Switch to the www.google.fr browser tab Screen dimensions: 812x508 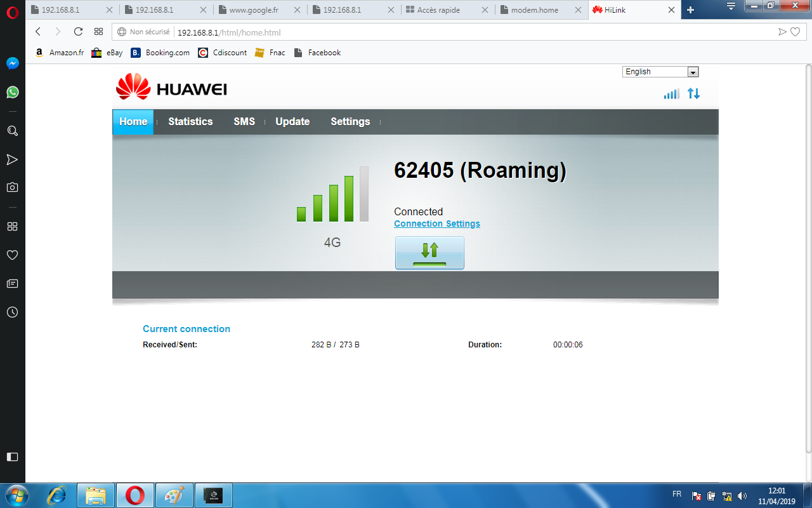pos(260,10)
